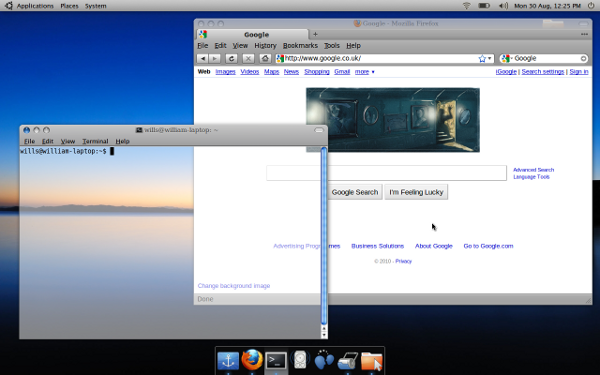Click the terminal window's vertical scrollbar

(324, 237)
